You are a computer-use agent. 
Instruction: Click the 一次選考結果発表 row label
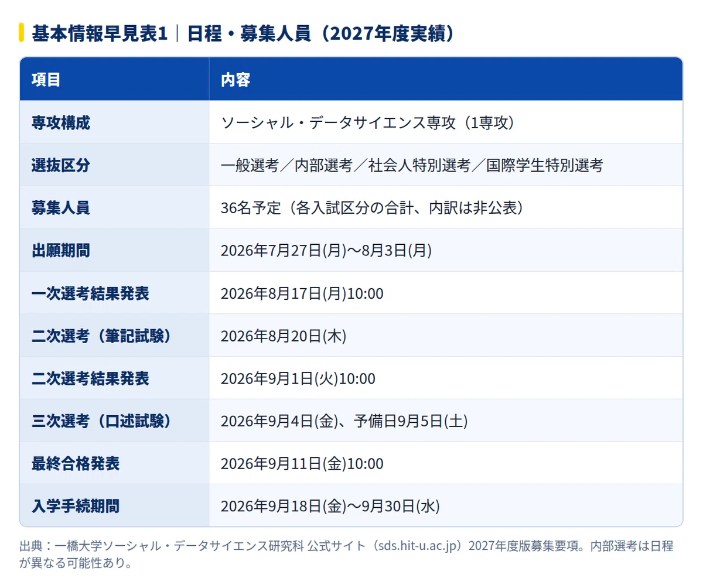tap(114, 293)
